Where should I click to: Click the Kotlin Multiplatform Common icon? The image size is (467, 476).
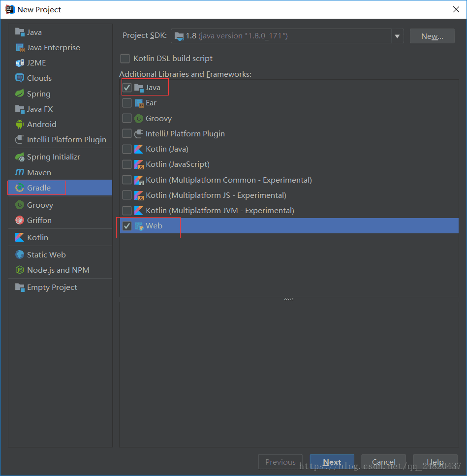pyautogui.click(x=139, y=180)
